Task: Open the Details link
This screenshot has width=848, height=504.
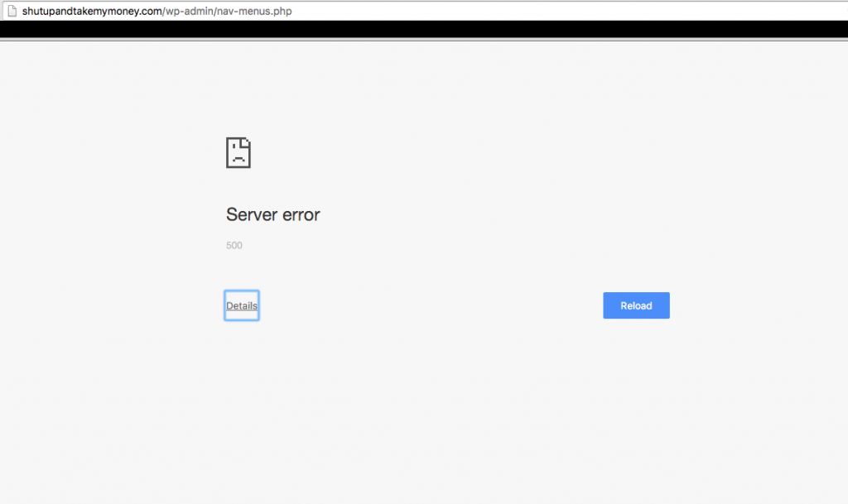Action: tap(242, 306)
